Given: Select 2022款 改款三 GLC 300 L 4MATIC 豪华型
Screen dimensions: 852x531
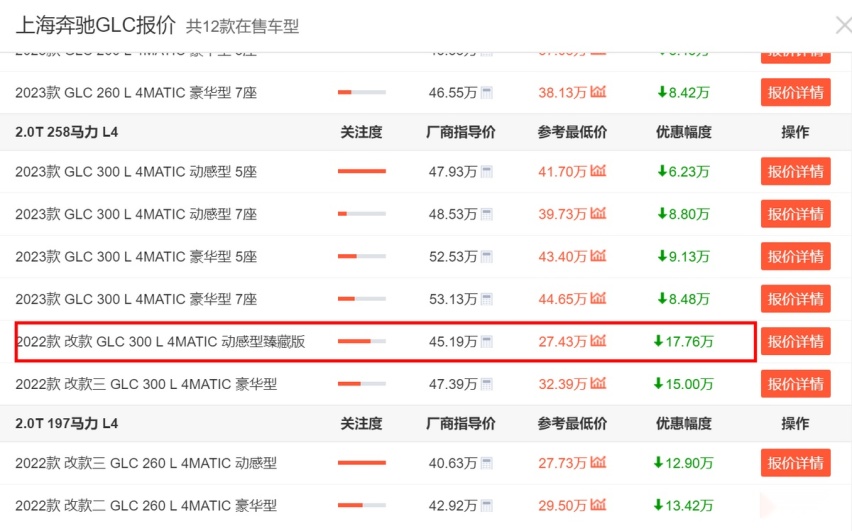Looking at the screenshot, I should (x=146, y=384).
